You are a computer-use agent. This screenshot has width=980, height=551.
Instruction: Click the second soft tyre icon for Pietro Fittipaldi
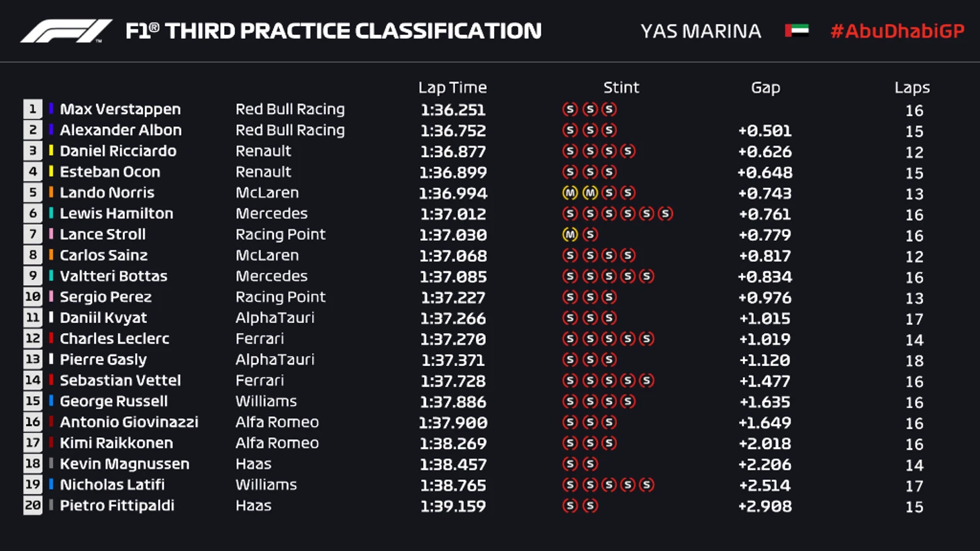590,505
